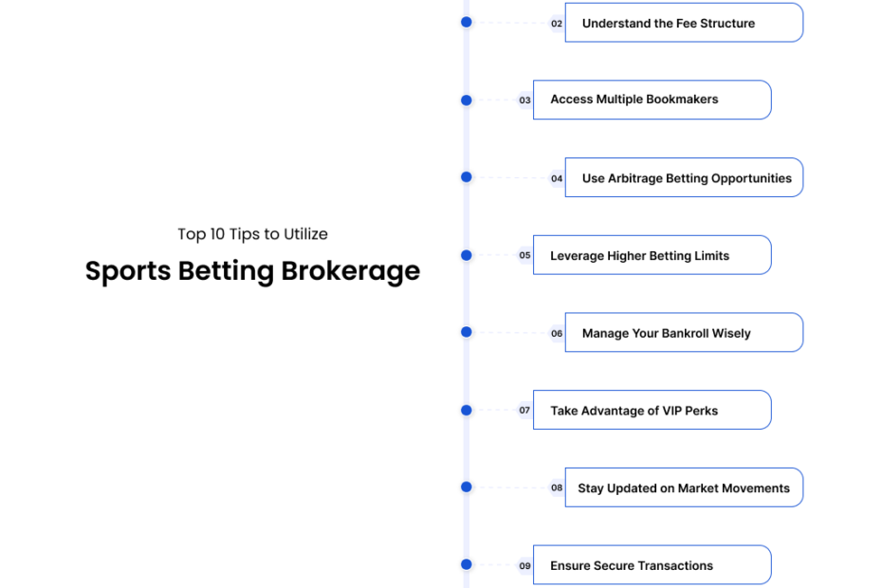This screenshot has height=588, width=882.
Task: Click the 07 number badge
Action: point(524,411)
